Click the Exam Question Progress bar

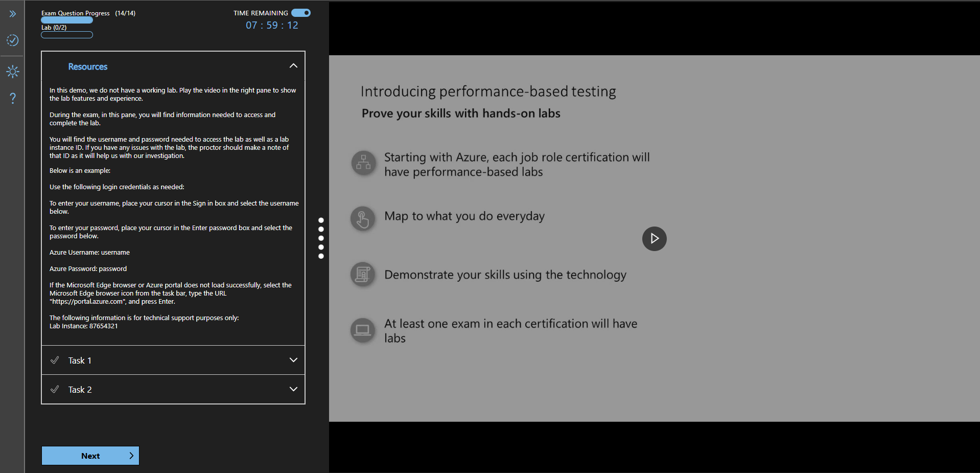tap(67, 20)
